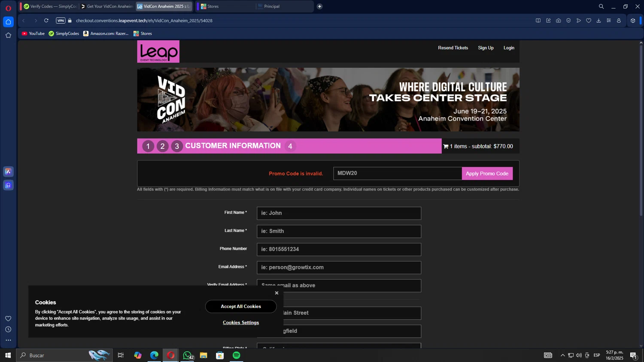This screenshot has height=362, width=644.
Task: Open Spotify from the taskbar
Action: [237, 355]
